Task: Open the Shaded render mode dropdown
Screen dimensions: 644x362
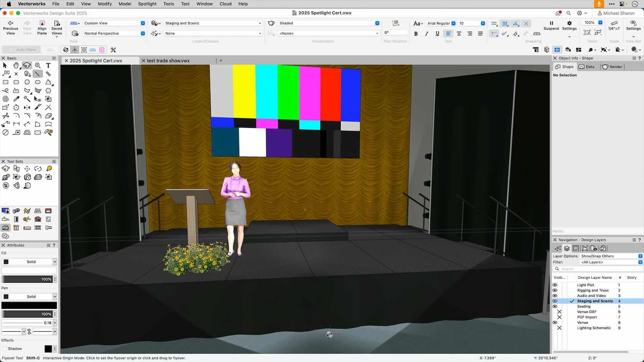Action: coord(329,23)
